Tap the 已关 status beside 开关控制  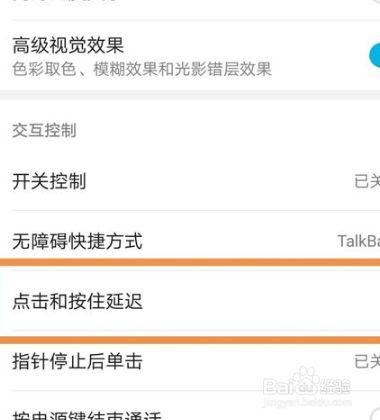[367, 182]
